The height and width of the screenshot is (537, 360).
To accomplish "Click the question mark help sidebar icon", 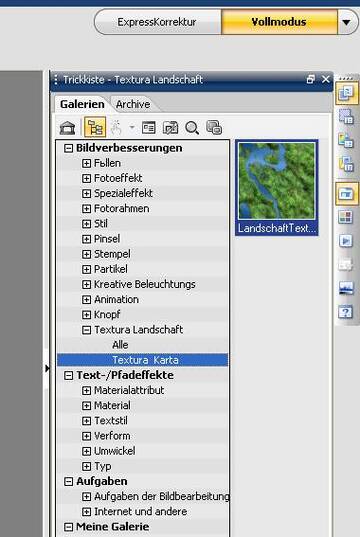I will coord(346,312).
